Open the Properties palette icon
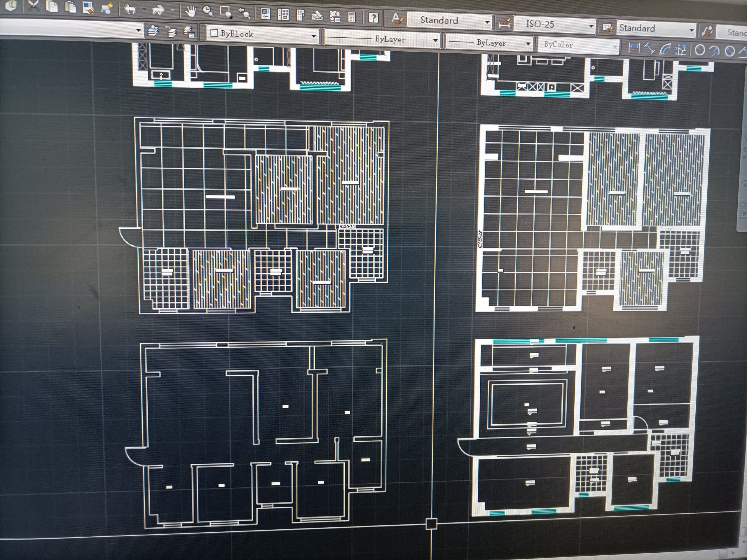This screenshot has height=560, width=747. click(x=266, y=14)
